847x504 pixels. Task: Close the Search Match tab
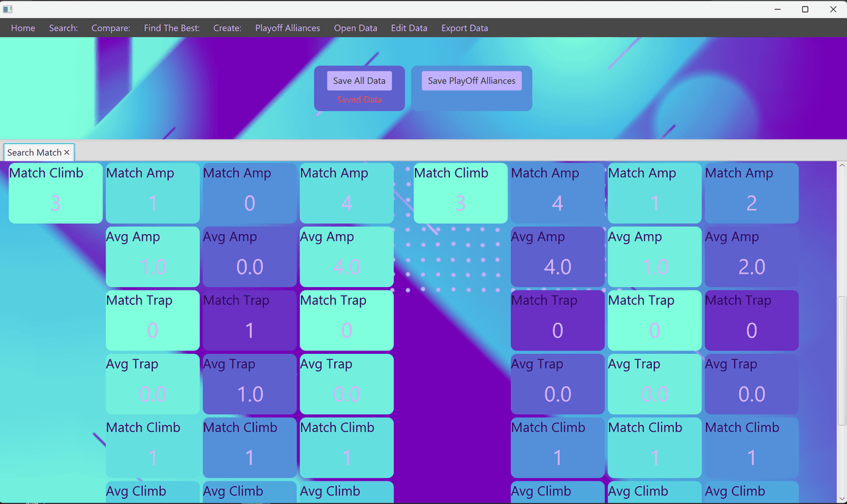(x=67, y=153)
